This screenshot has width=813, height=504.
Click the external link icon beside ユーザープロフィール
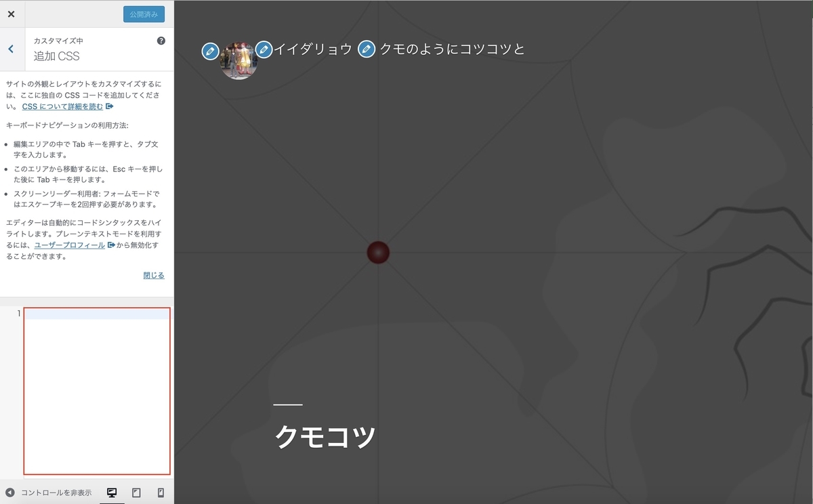tap(110, 245)
